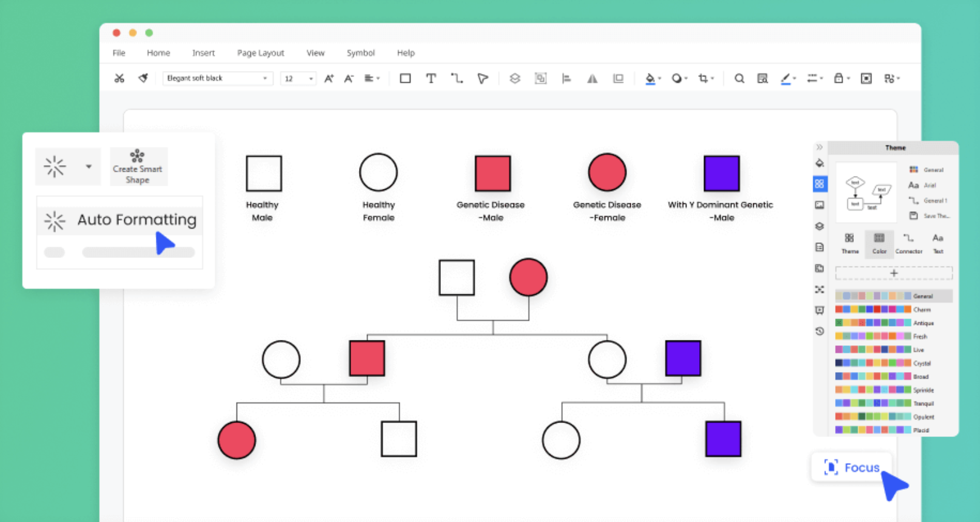Select the General 1 connector option
This screenshot has height=522, width=980.
tap(927, 200)
